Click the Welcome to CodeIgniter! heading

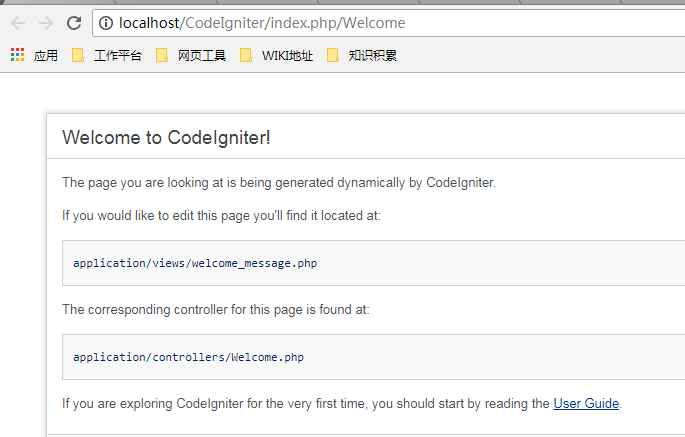pos(166,138)
